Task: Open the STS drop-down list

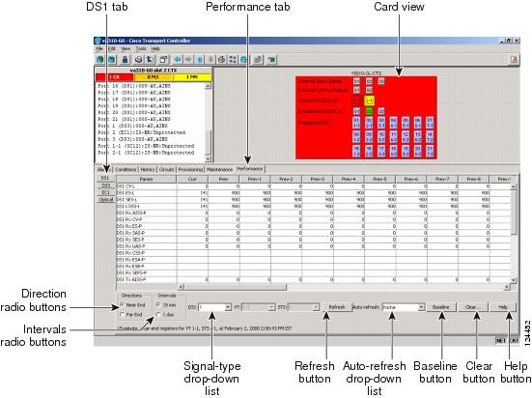Action: pyautogui.click(x=303, y=307)
